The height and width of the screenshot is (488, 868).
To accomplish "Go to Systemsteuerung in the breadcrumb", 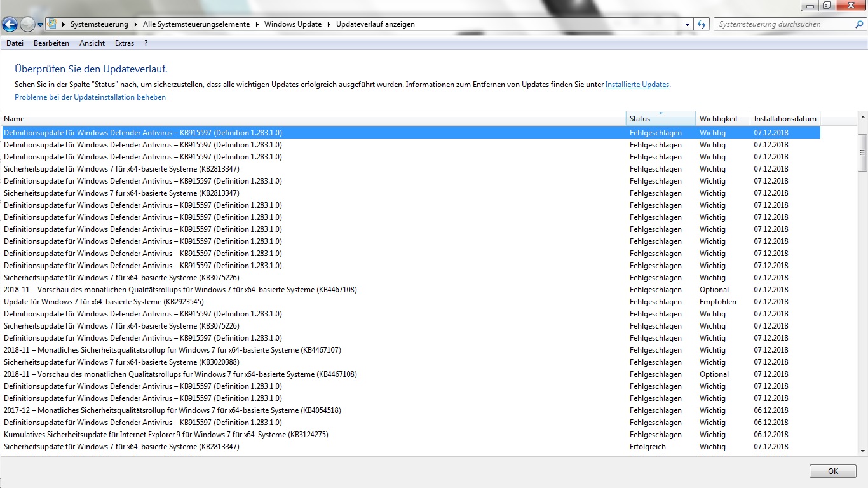I will point(99,24).
